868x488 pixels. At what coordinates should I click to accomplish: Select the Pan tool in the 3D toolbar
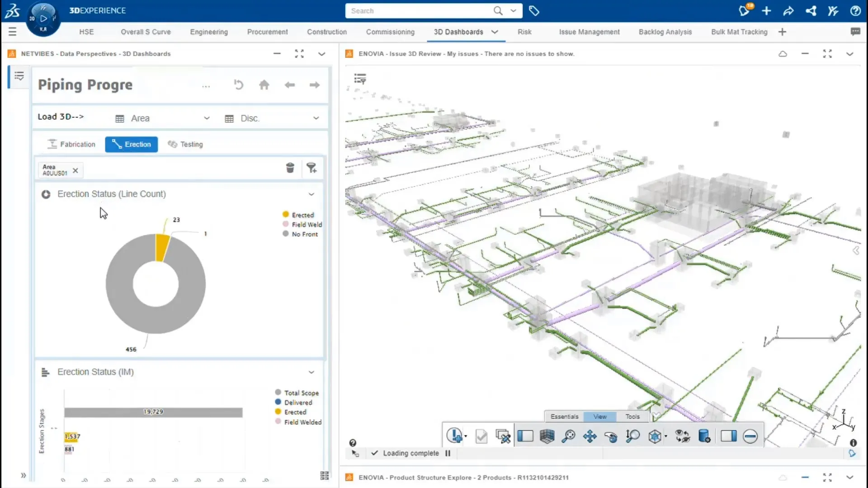[x=590, y=436]
